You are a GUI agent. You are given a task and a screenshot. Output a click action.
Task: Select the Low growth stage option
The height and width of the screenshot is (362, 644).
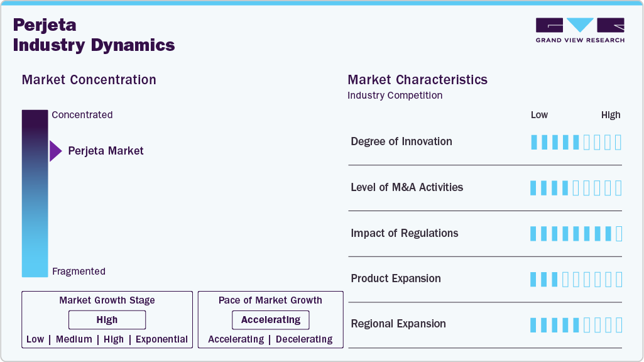[35, 339]
